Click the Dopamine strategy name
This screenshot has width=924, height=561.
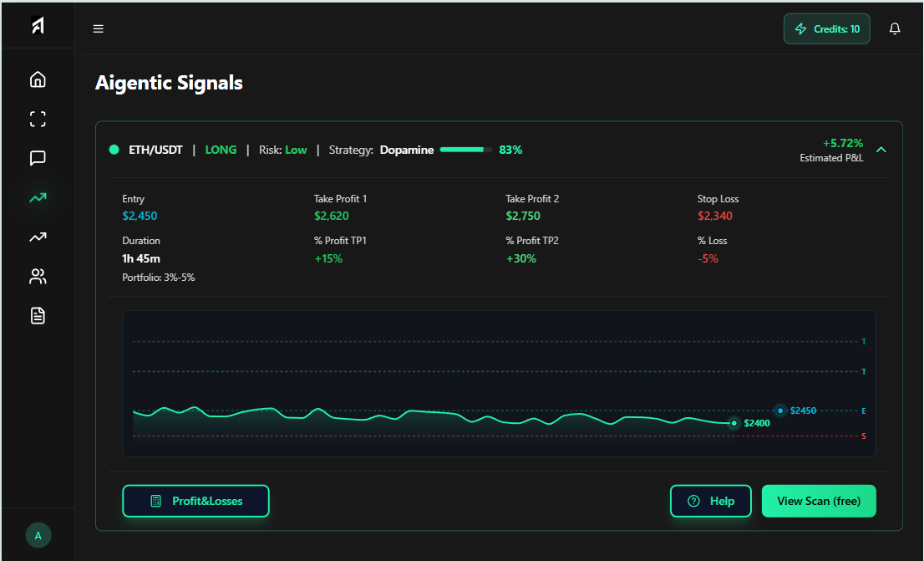(x=407, y=150)
